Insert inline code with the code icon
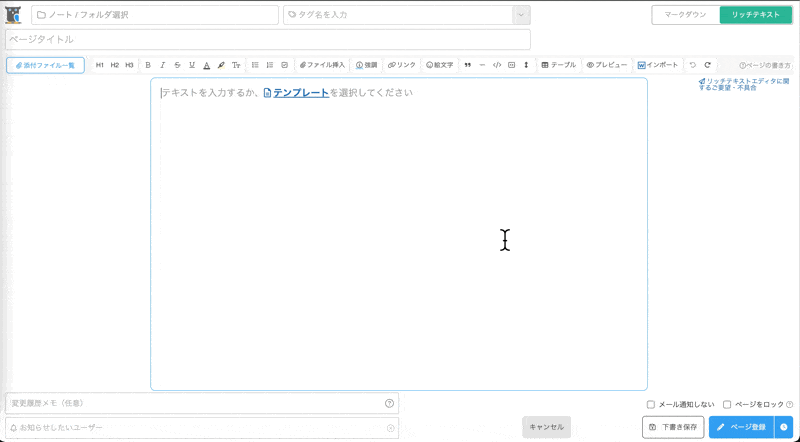The height and width of the screenshot is (442, 800). click(x=497, y=65)
